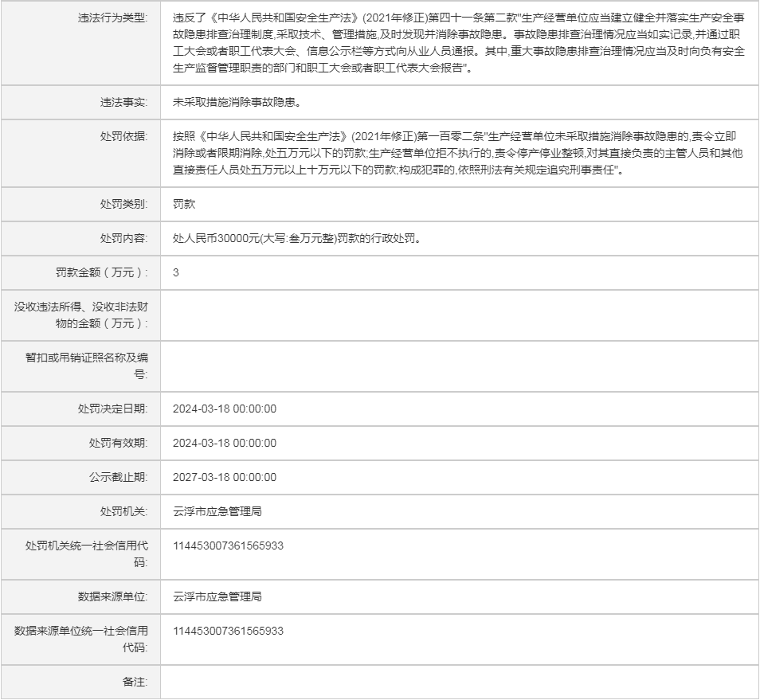Viewport: 760px width, 700px height.
Task: Click the empty 备注 value cell
Action: pyautogui.click(x=458, y=682)
